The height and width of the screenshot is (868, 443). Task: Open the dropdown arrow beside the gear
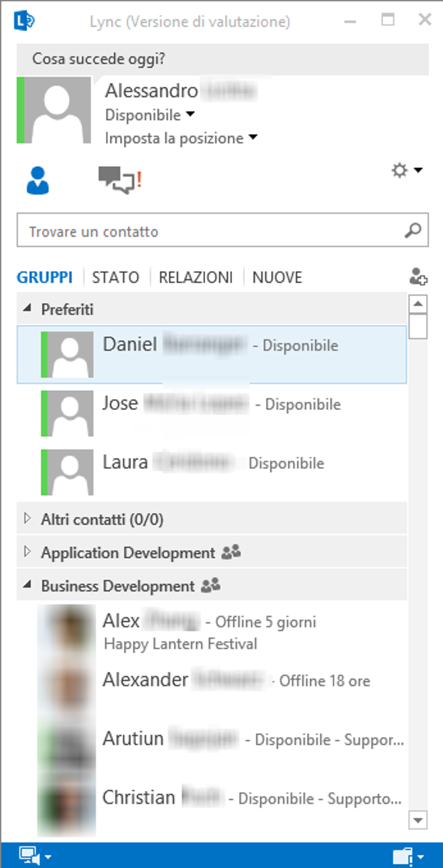pos(418,170)
